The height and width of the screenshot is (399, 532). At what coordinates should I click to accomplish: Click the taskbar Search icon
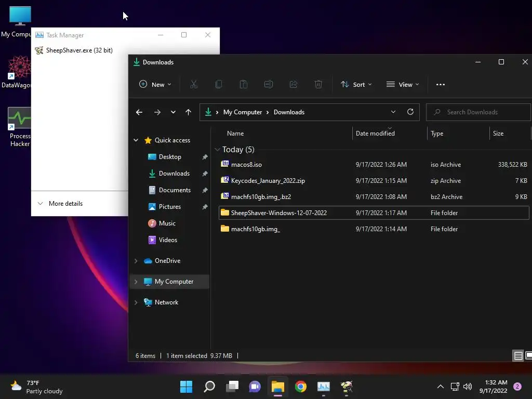[209, 387]
